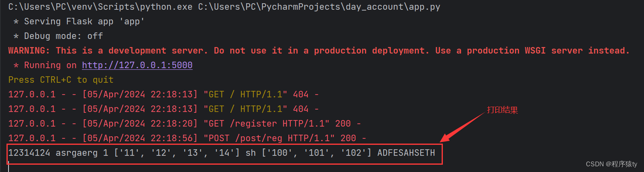The height and width of the screenshot is (172, 644).
Task: Click the ['11', '12', '13', '14'] list output
Action: pos(177,153)
